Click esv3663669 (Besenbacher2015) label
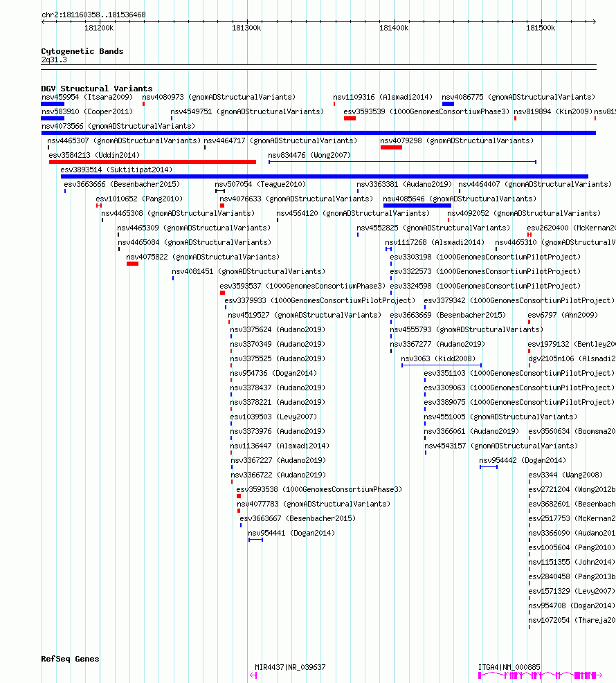The width and height of the screenshot is (616, 683). [448, 315]
